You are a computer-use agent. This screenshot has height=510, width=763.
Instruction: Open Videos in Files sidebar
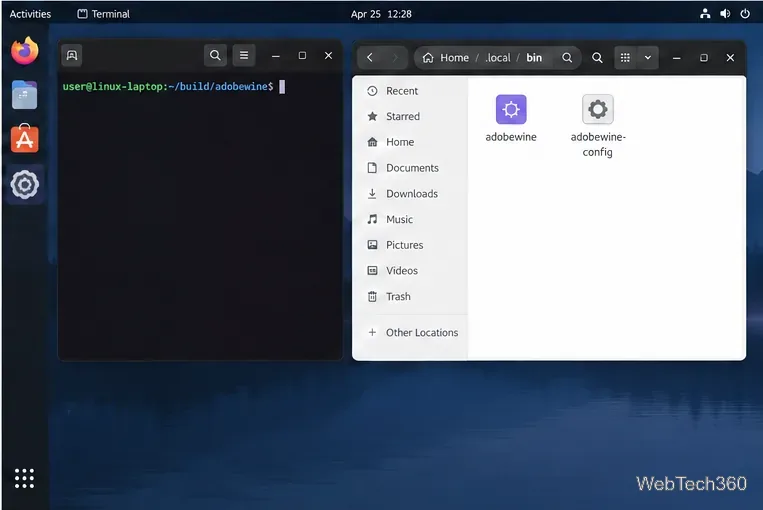tap(410, 271)
